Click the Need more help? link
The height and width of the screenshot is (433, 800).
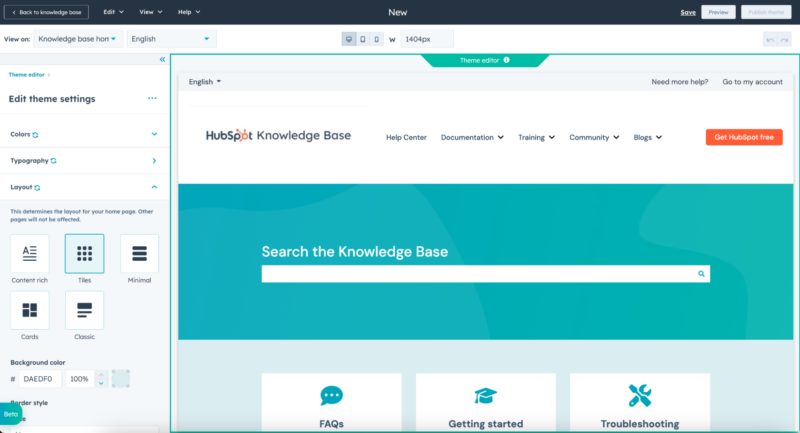pos(680,82)
